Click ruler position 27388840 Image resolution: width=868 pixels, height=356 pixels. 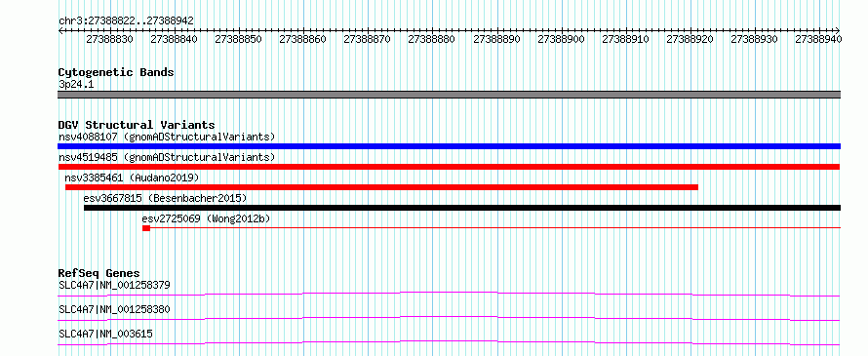pyautogui.click(x=174, y=39)
